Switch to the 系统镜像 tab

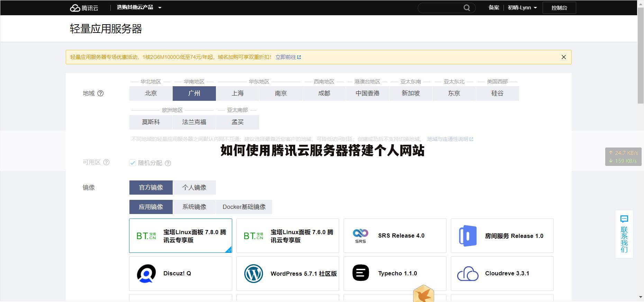coord(194,207)
